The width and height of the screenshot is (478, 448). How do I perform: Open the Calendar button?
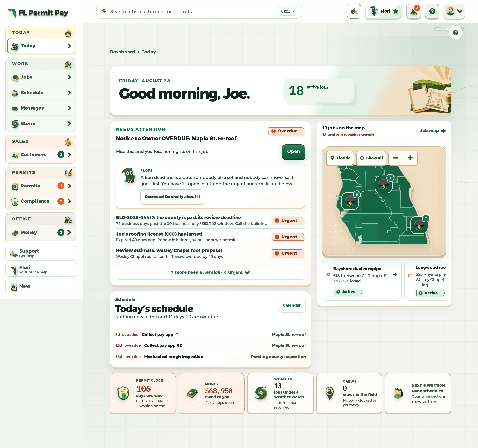[x=292, y=305]
